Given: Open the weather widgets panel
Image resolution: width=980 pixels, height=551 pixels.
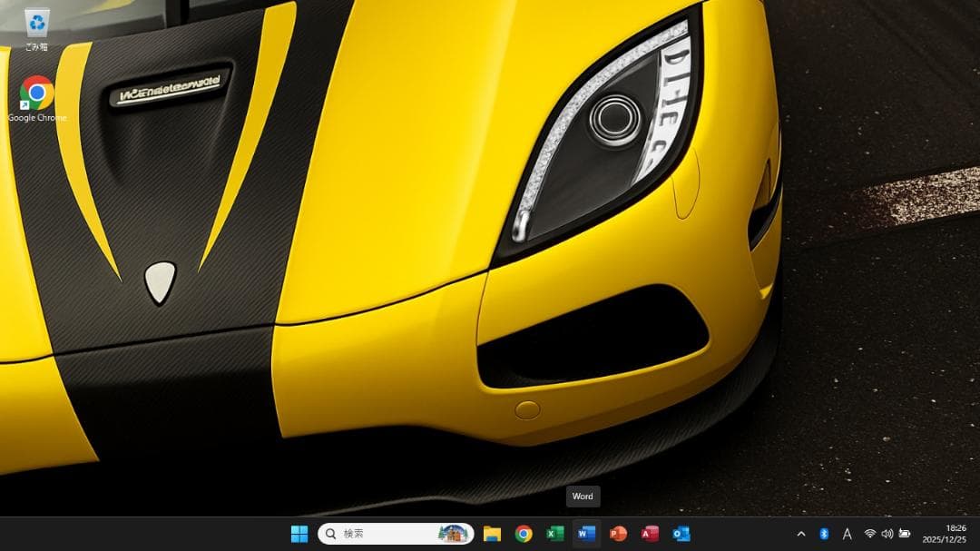Looking at the screenshot, I should point(451,534).
